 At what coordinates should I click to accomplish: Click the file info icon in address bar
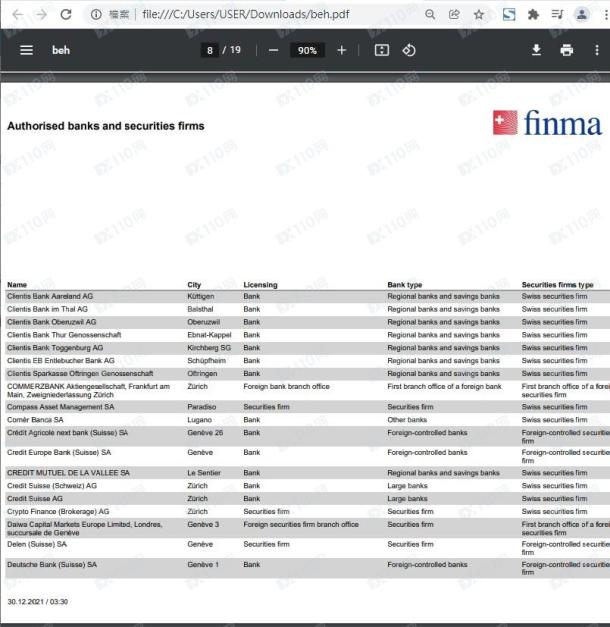click(96, 15)
